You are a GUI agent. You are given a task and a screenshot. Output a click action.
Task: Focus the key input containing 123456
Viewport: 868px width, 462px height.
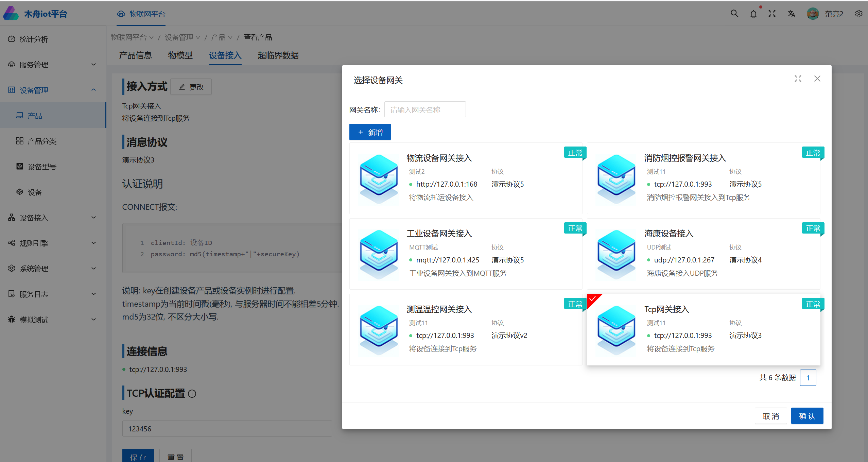[227, 429]
